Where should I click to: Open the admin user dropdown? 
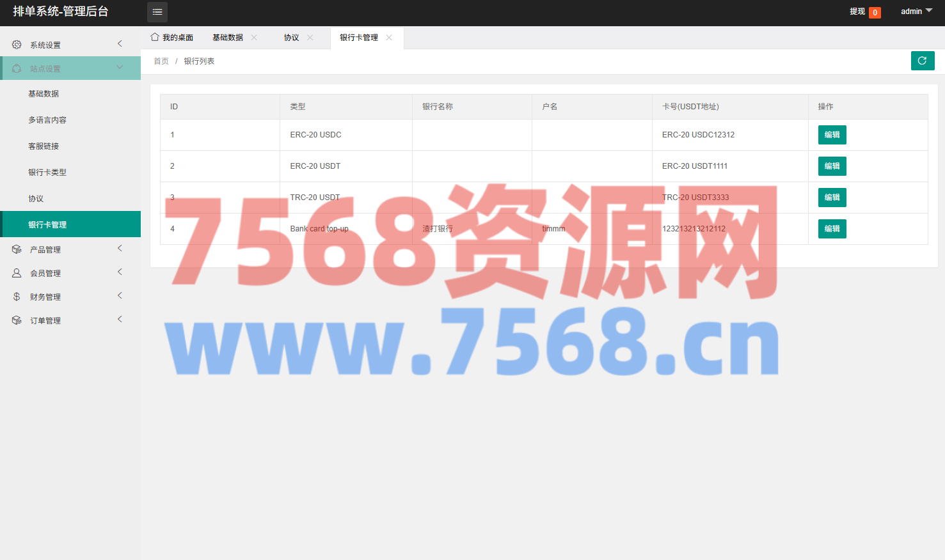pos(916,12)
